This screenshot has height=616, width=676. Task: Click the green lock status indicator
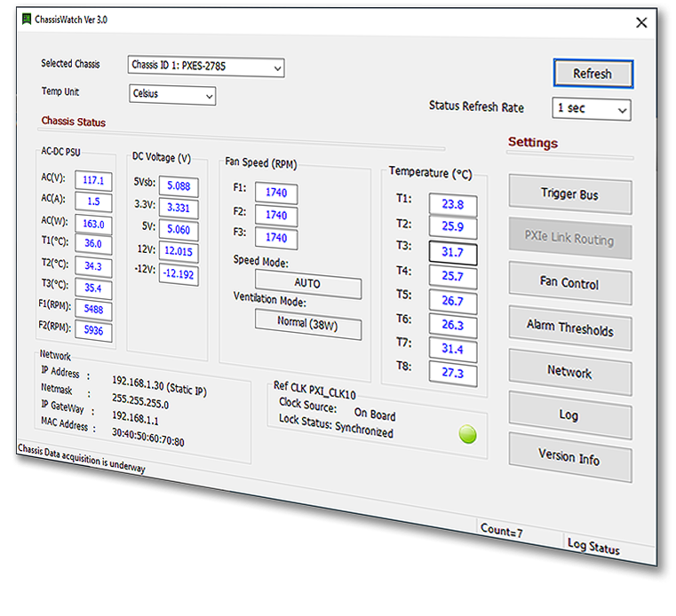coord(467,435)
